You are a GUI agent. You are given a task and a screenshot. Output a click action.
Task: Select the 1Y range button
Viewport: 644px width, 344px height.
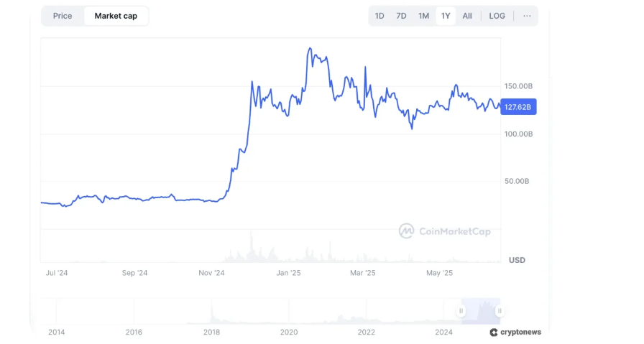coord(446,16)
